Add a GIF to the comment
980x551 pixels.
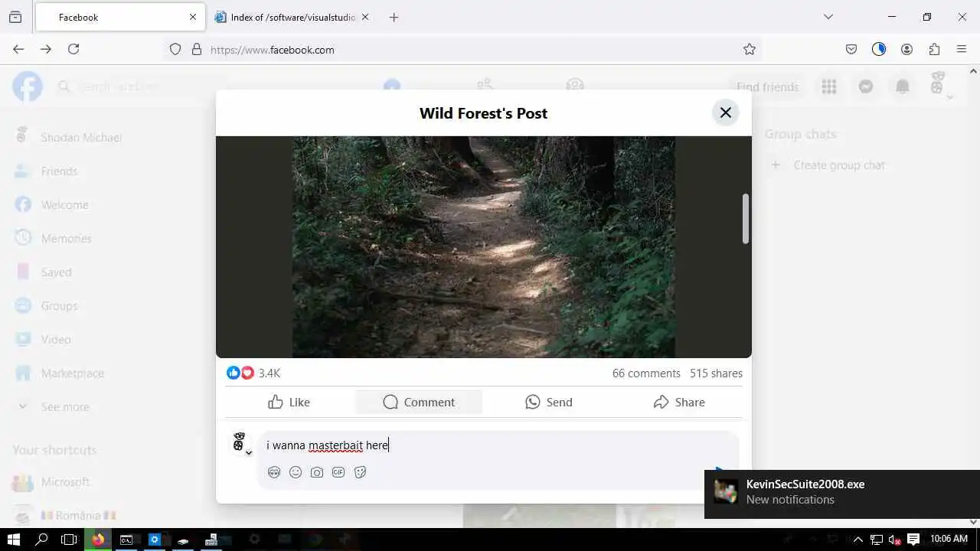338,472
